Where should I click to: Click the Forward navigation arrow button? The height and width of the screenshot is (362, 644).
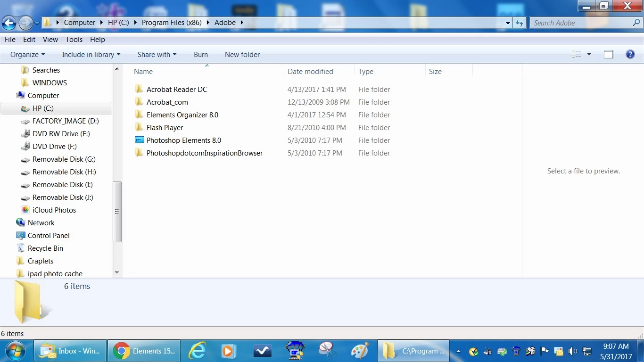[25, 23]
